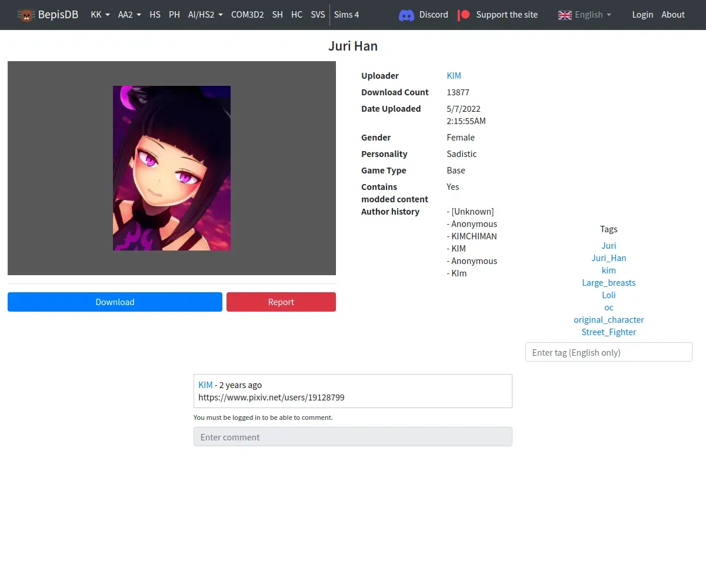Click the BepisDB site title

(58, 15)
